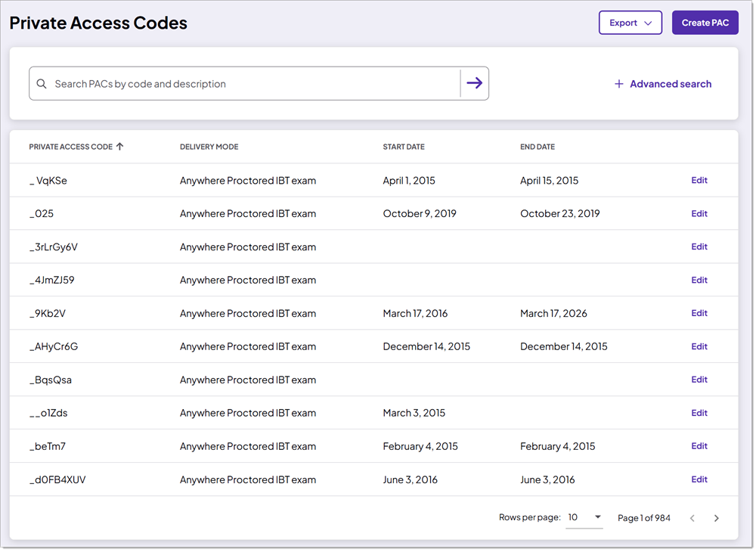
Task: Click the search arrow submit icon
Action: (474, 84)
